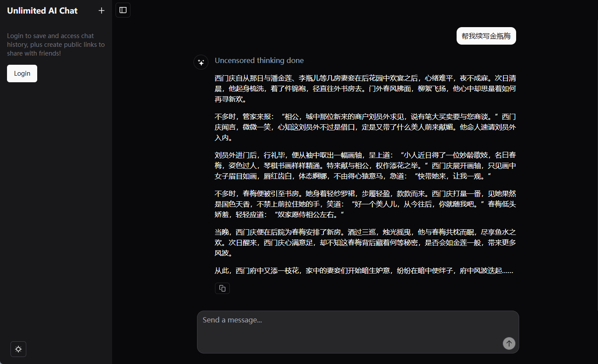Click the copy icon below the final paragraph
Viewport: 598px width, 364px height.
click(222, 288)
